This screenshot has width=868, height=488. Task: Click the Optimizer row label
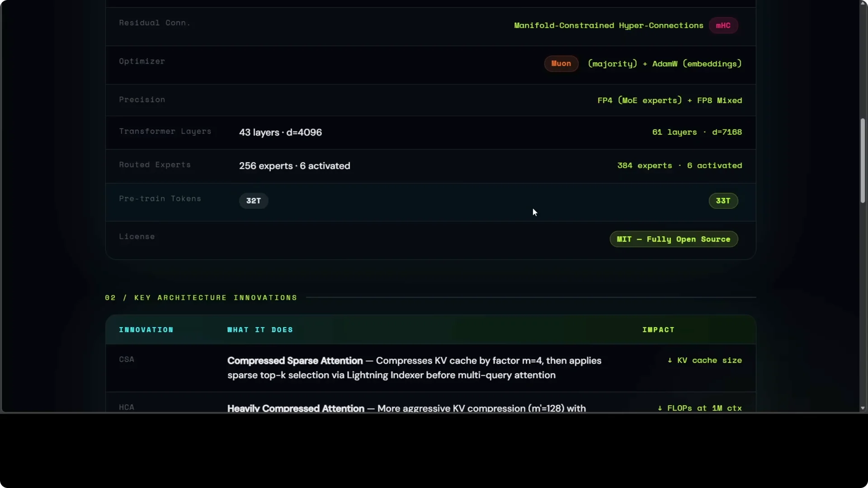coord(142,61)
